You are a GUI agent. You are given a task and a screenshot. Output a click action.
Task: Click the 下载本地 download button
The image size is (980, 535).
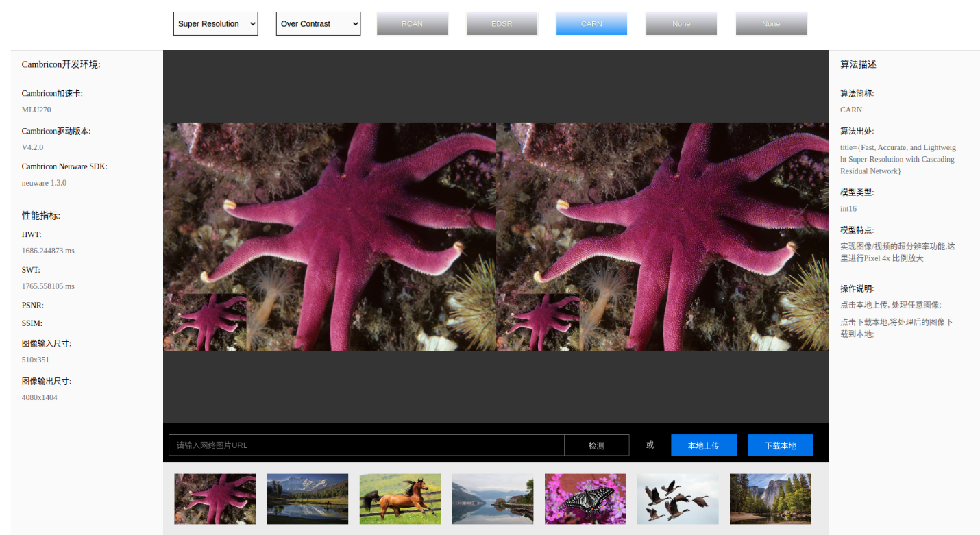point(781,445)
